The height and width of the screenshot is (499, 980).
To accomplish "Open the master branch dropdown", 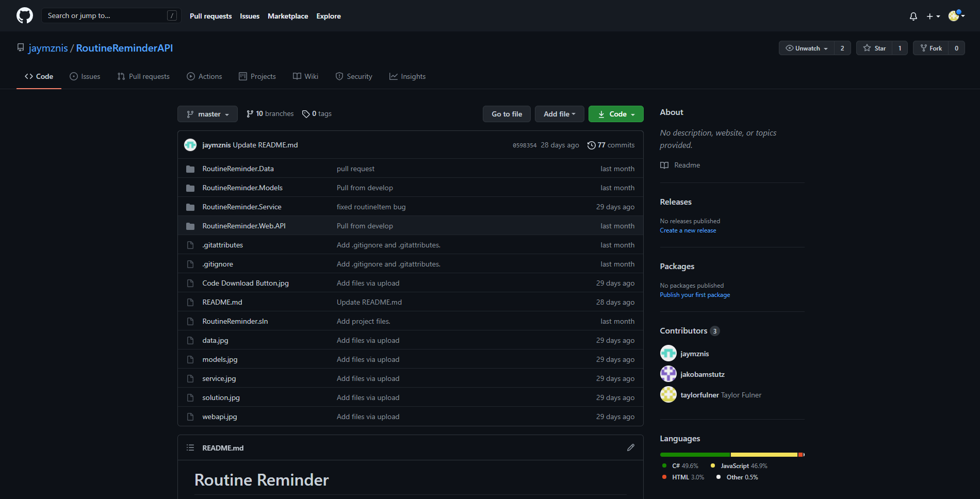I will (x=207, y=114).
